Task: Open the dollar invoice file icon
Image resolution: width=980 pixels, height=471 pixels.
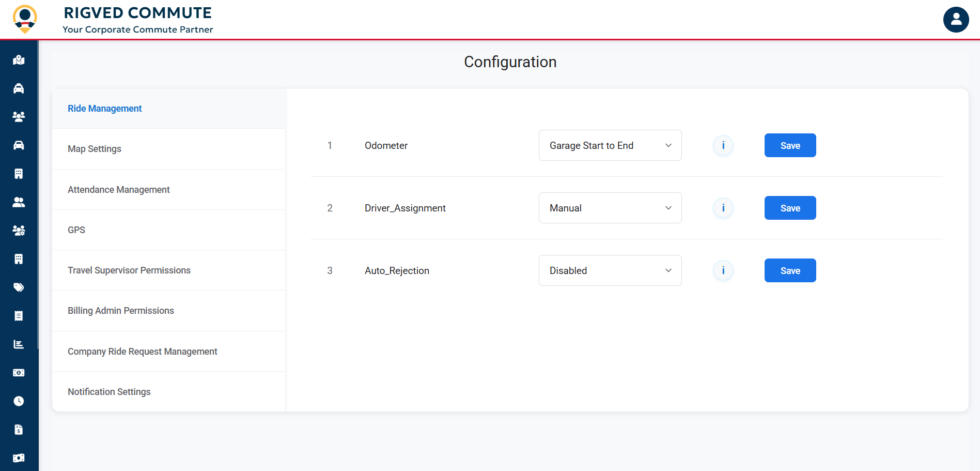Action: click(19, 430)
